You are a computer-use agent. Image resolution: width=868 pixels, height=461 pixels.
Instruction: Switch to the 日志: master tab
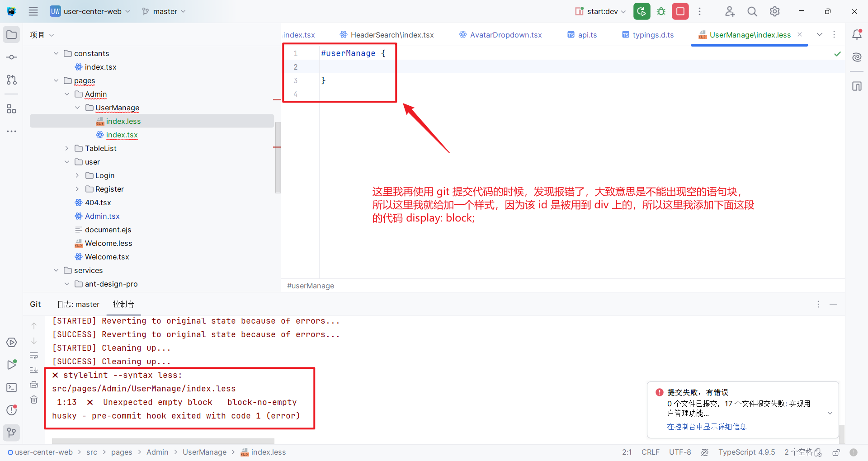78,304
